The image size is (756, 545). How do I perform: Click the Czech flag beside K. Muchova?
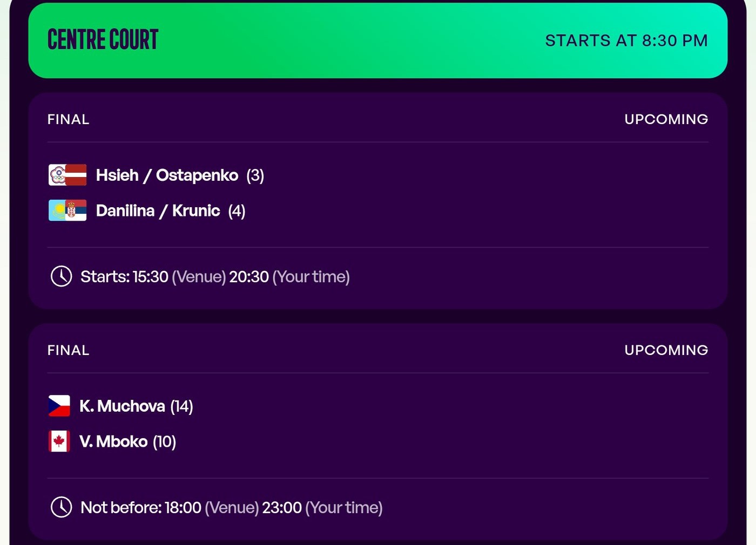(59, 406)
